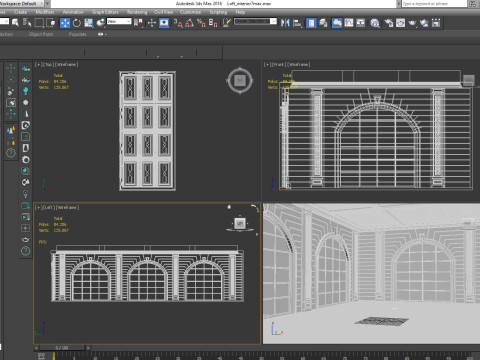Open the Civil View menu
This screenshot has width=480, height=360.
pyautogui.click(x=163, y=12)
